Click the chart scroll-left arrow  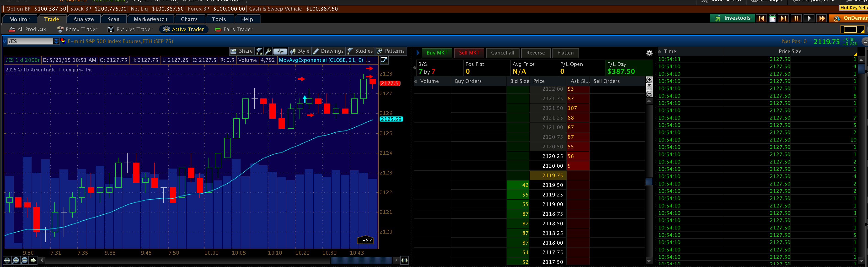point(42,260)
